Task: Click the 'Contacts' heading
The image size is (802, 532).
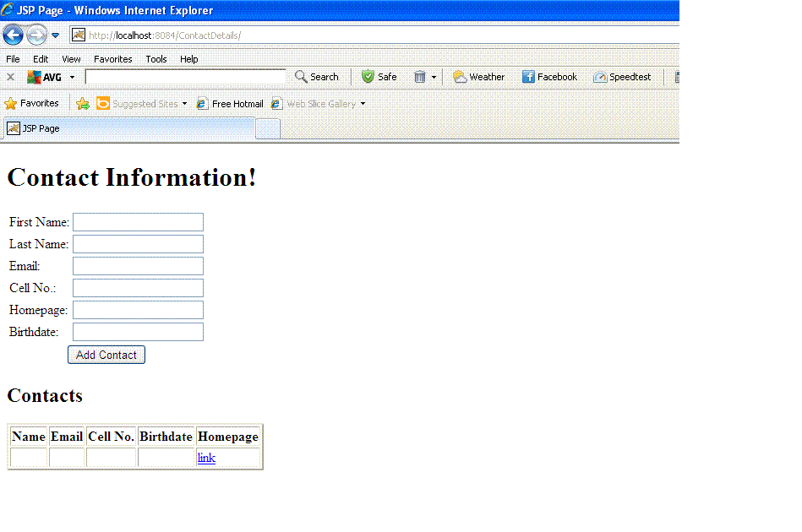Action: 45,395
